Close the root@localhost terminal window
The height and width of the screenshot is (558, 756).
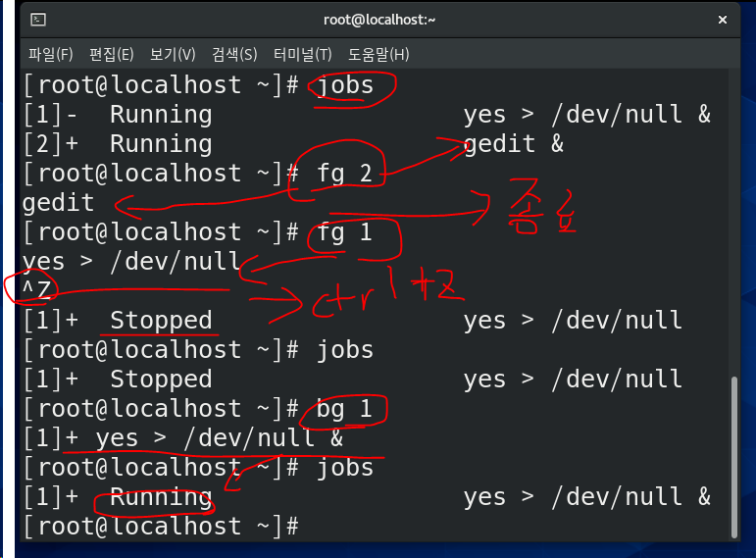click(x=723, y=20)
